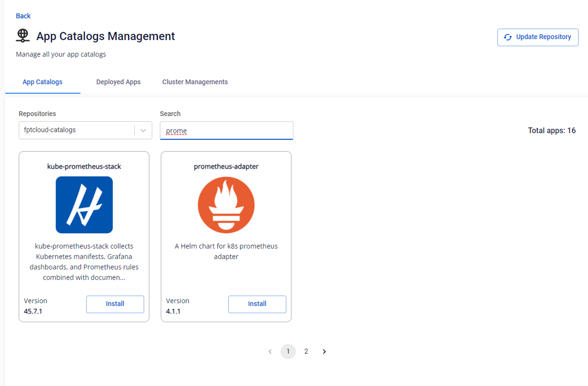Open the Cluster Managements tab
The image size is (588, 386).
[195, 82]
